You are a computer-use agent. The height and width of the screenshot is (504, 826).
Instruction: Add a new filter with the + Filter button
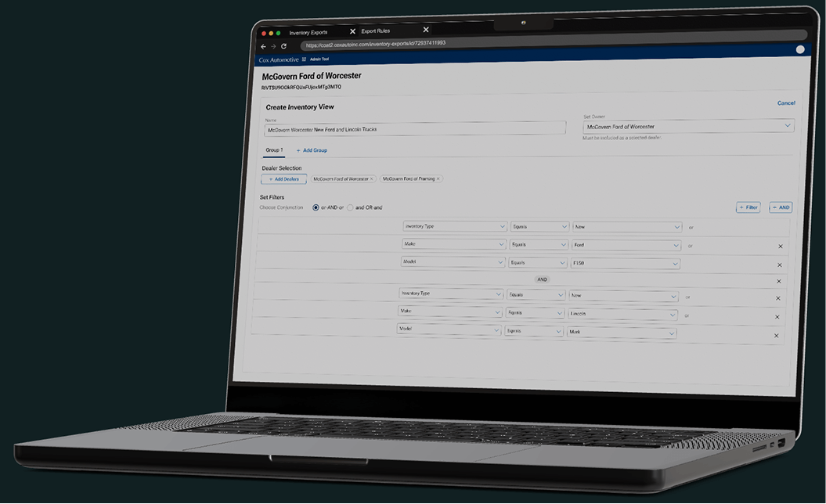748,207
